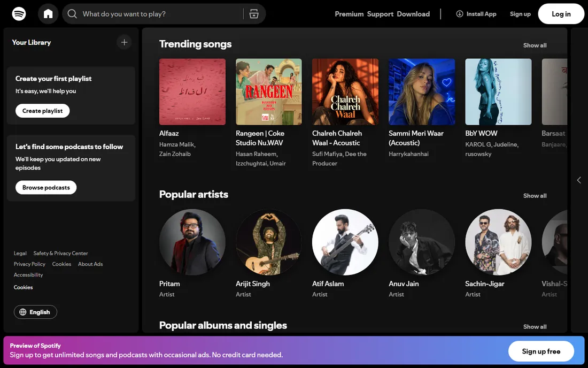Viewport: 588px width, 368px height.
Task: Click the Log in button
Action: pos(561,14)
